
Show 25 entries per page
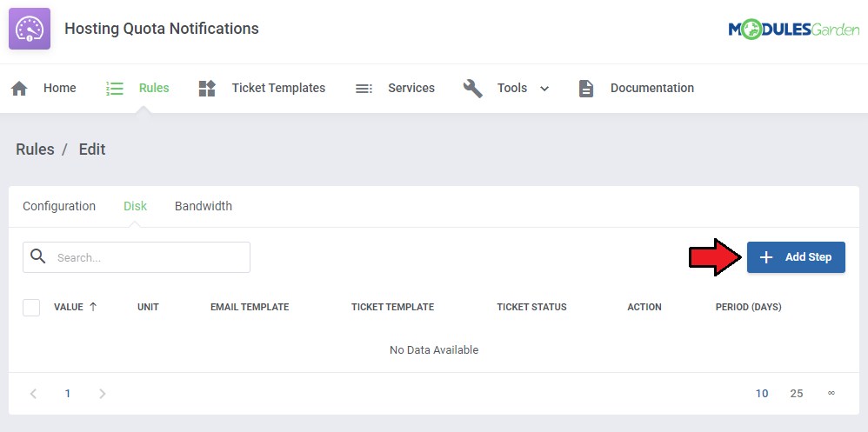796,393
